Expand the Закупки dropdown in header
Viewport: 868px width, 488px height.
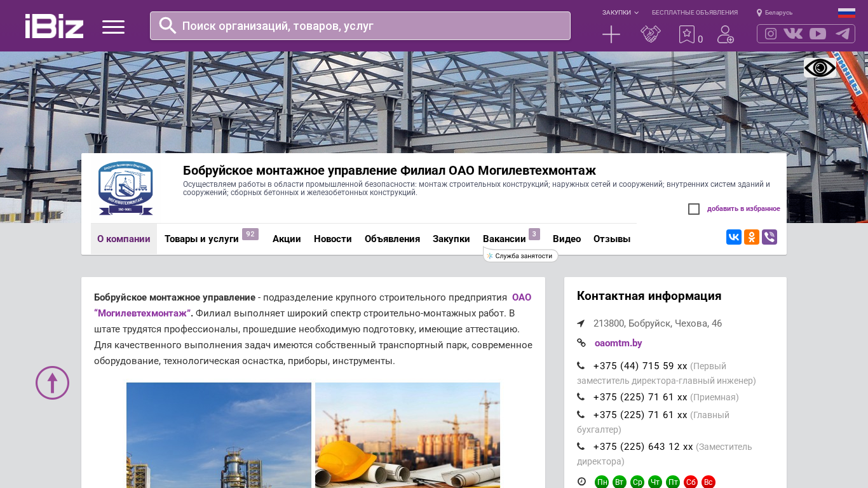pos(620,13)
